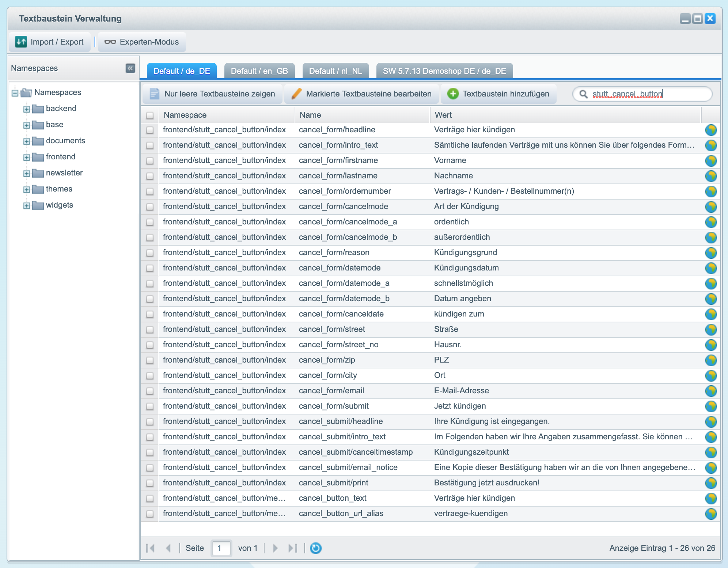Collapse the Namespaces side panel

point(130,68)
